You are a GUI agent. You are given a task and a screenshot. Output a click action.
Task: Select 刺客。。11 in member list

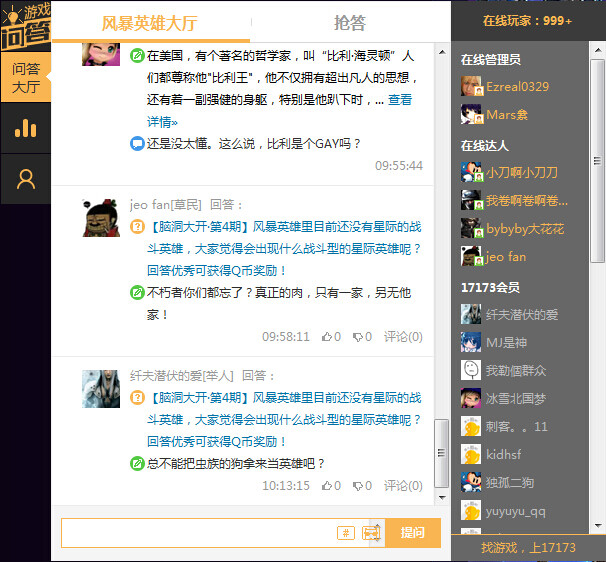[x=517, y=426]
